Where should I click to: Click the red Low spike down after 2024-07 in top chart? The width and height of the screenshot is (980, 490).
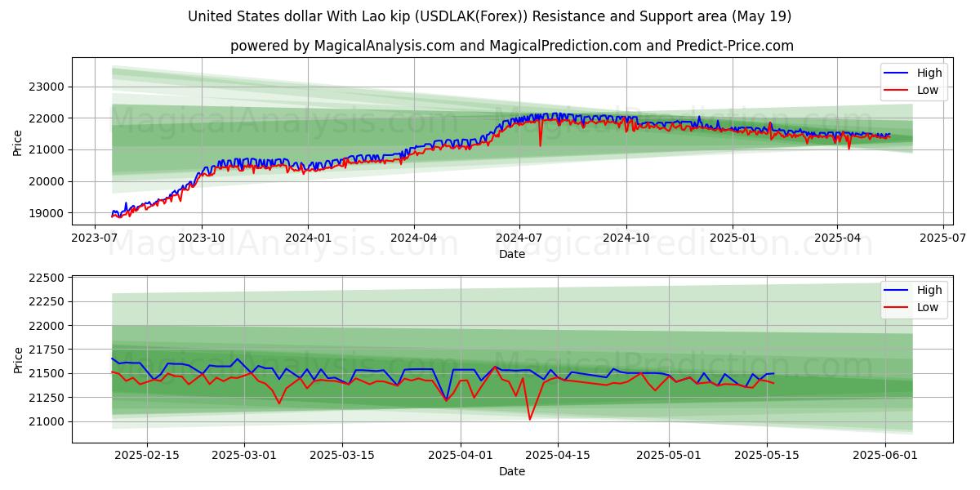pos(540,144)
